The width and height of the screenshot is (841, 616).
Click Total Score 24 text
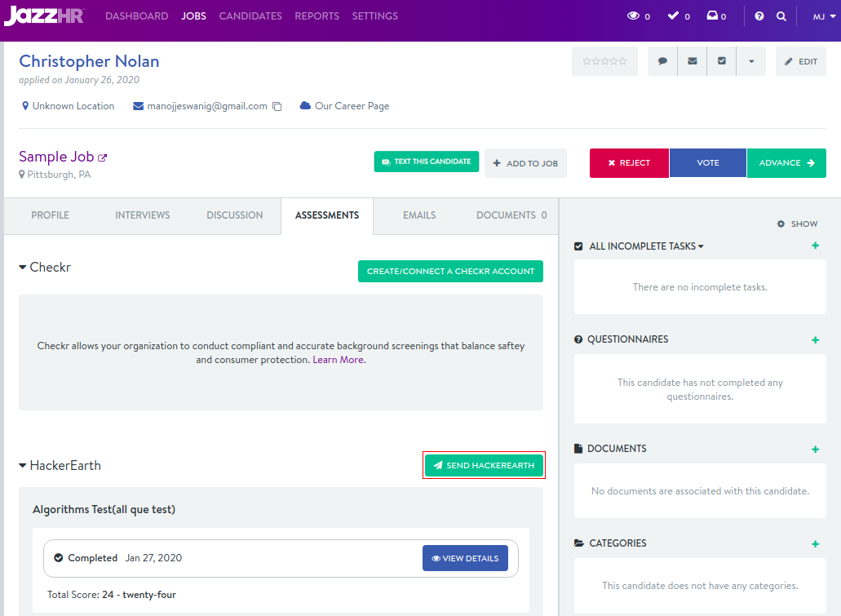point(112,595)
